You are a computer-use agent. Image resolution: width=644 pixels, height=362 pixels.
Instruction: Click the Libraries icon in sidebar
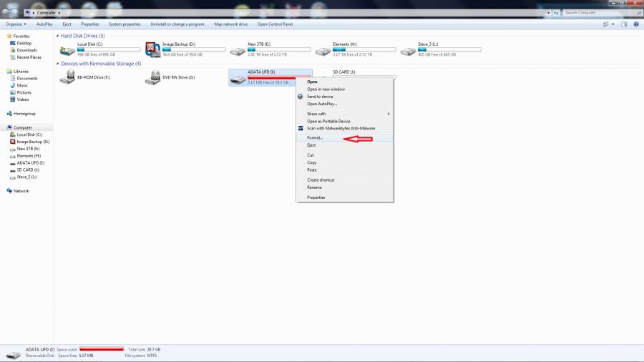click(9, 72)
